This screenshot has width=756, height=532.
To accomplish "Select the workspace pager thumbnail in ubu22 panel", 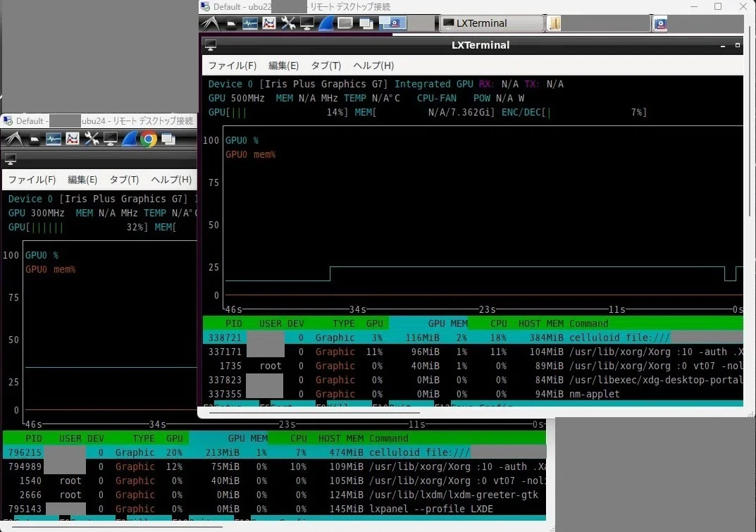I will (x=392, y=23).
